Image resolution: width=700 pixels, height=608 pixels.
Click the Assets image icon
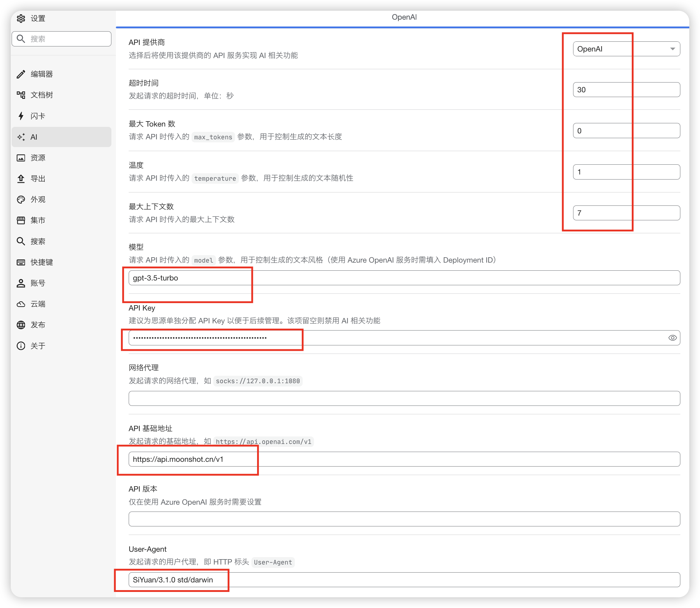(21, 158)
